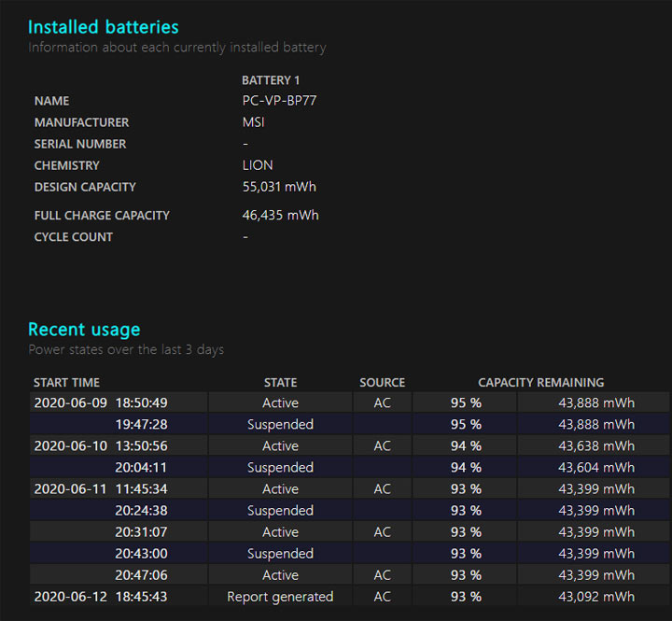Select the BATTERY 1 column header
672x621 pixels.
271,80
